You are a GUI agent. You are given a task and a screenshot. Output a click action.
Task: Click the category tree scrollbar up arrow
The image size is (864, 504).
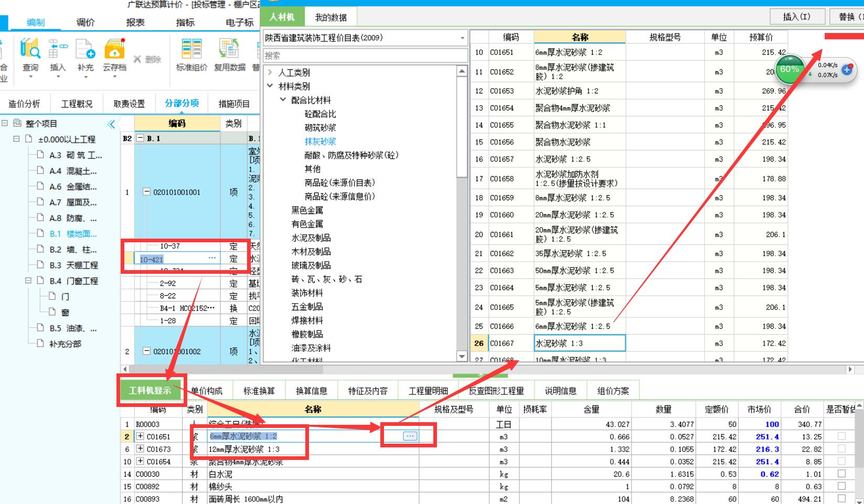point(462,71)
